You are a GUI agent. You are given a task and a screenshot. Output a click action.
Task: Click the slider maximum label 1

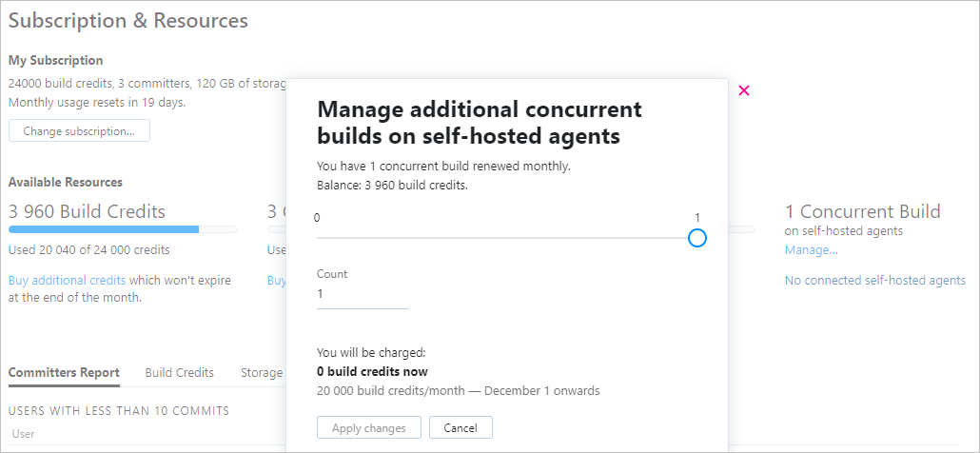point(696,218)
